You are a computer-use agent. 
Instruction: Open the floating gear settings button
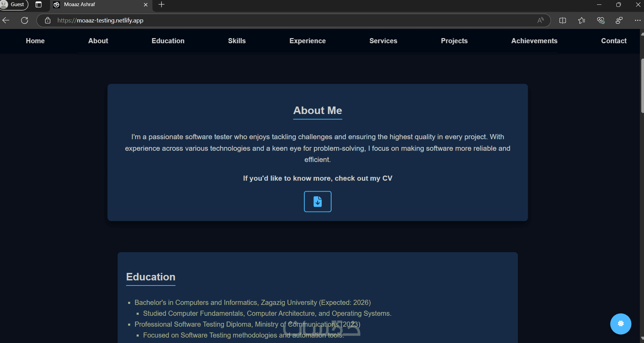(x=620, y=324)
